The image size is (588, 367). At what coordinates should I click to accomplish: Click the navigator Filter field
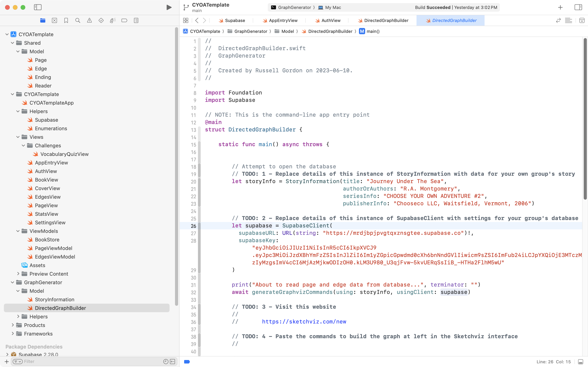pos(92,361)
